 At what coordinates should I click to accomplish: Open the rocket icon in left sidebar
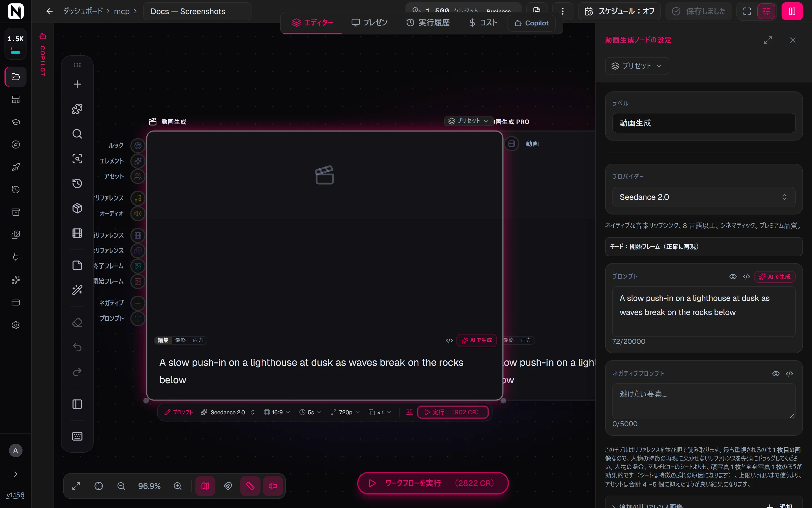coord(16,167)
